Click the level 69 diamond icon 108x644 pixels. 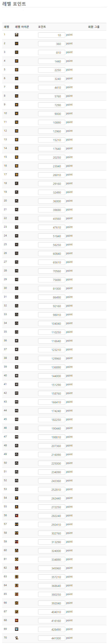click(x=16, y=629)
